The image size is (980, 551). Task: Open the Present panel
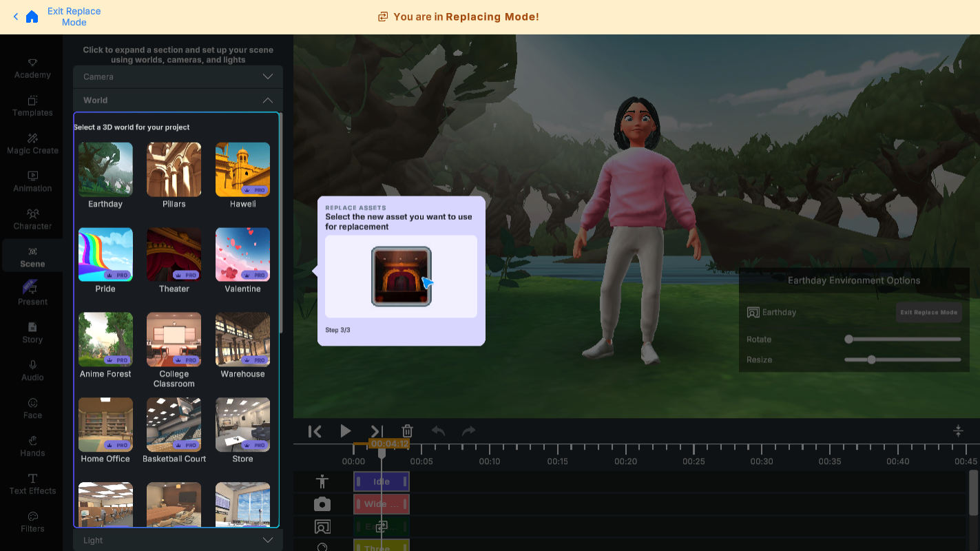coord(32,293)
